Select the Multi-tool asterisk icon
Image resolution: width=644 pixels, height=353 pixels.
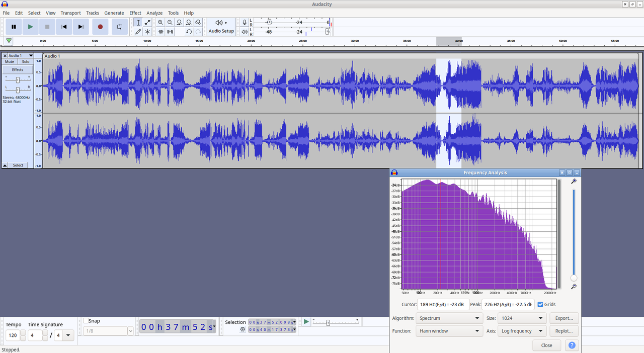click(147, 32)
